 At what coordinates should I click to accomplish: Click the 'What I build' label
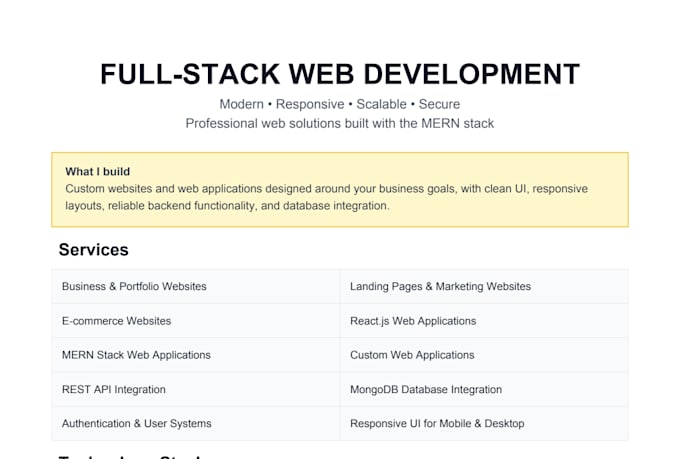(x=98, y=171)
